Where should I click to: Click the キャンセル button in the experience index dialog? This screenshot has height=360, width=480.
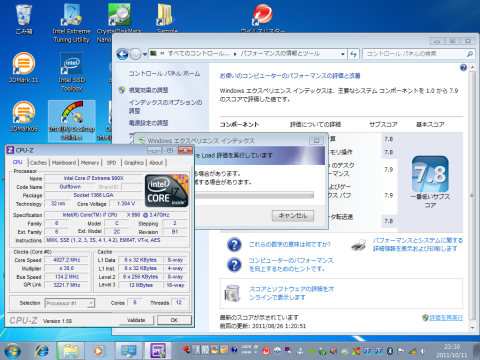293,216
